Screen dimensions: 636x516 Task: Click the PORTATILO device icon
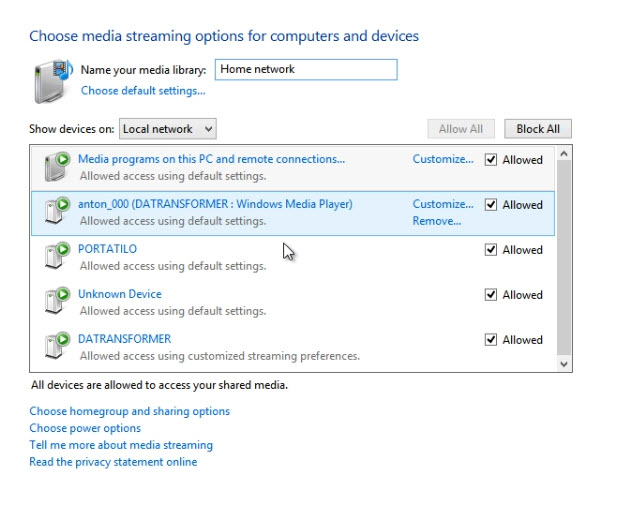[x=57, y=255]
